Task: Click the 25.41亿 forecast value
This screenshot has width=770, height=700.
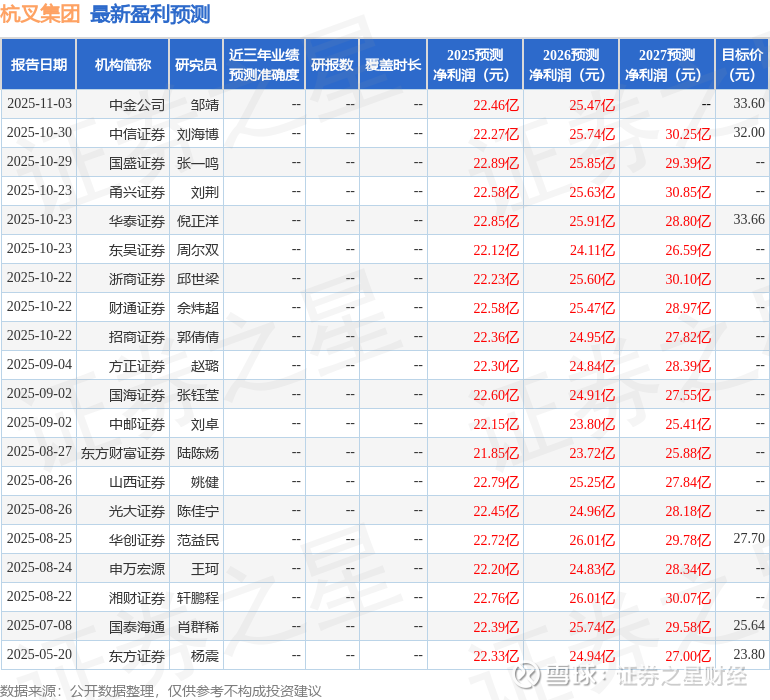Action: pos(688,423)
